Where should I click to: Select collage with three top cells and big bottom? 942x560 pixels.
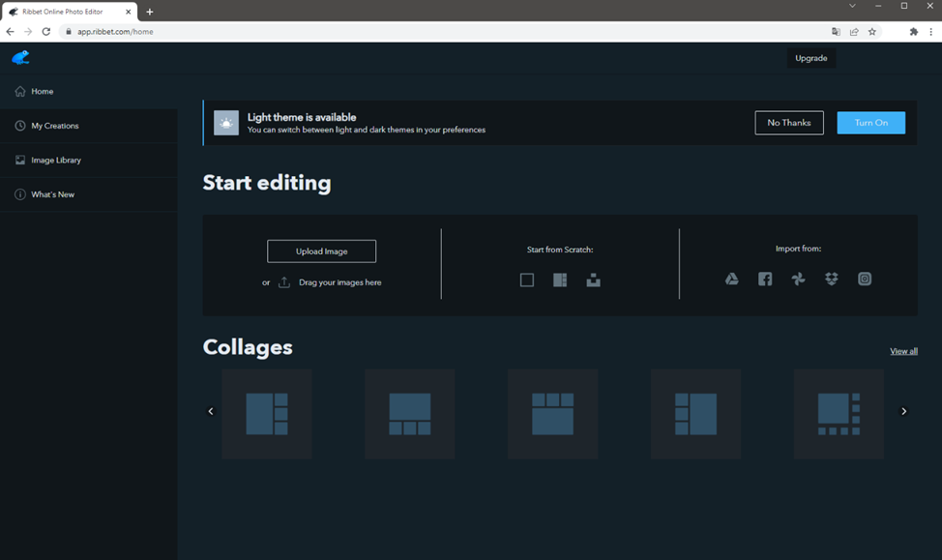(x=552, y=414)
